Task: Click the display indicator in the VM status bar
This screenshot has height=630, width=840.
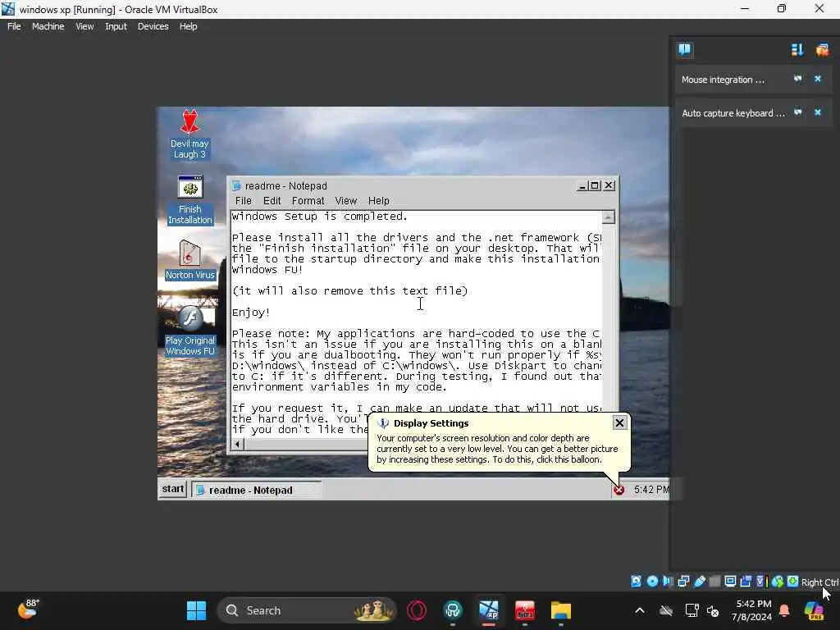Action: [x=730, y=582]
